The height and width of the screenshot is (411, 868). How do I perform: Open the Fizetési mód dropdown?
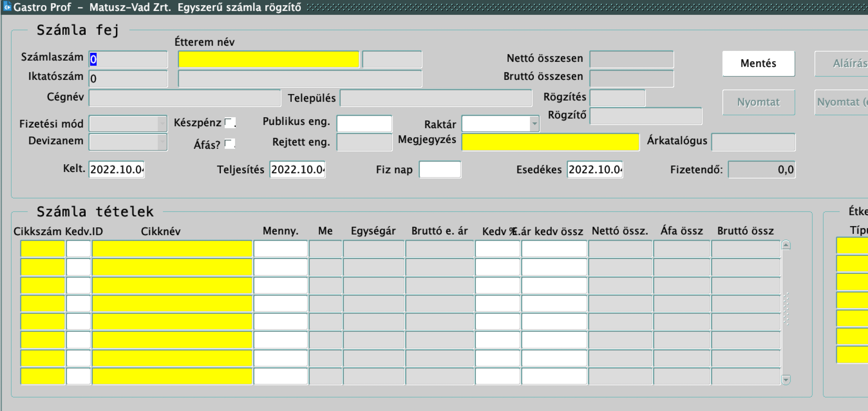pyautogui.click(x=128, y=124)
